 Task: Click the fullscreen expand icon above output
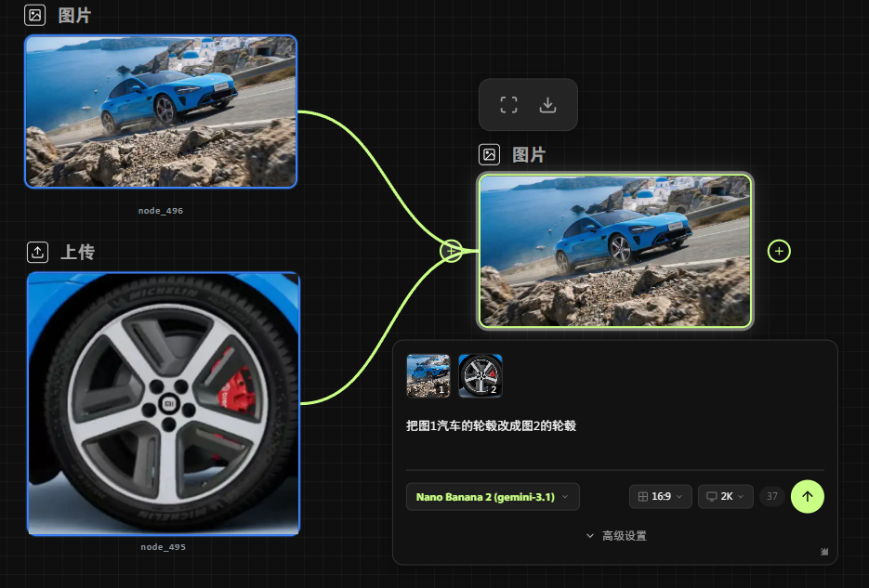pyautogui.click(x=508, y=105)
